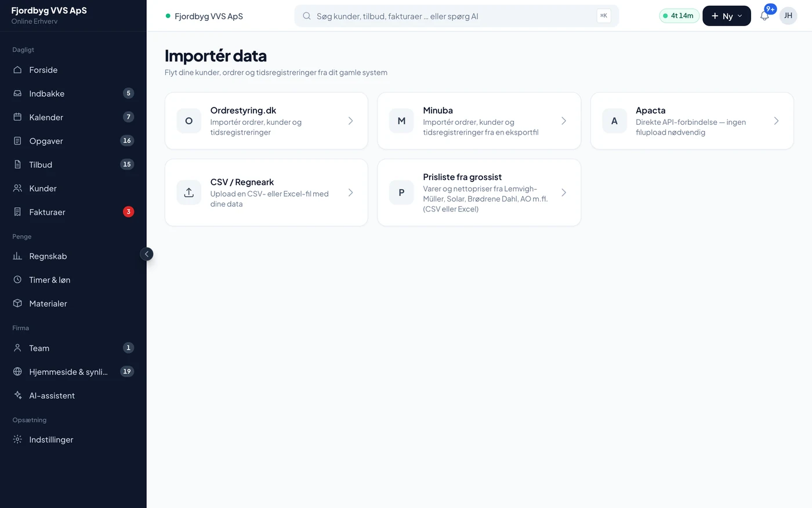The width and height of the screenshot is (812, 508).
Task: Click the Hjemmeside globe icon
Action: [x=17, y=372]
